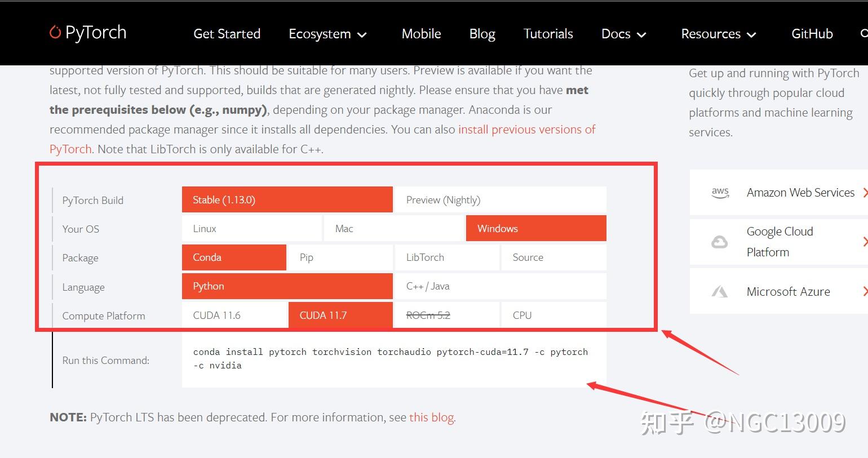Open the Tutorials menu item
This screenshot has width=868, height=458.
(x=548, y=34)
